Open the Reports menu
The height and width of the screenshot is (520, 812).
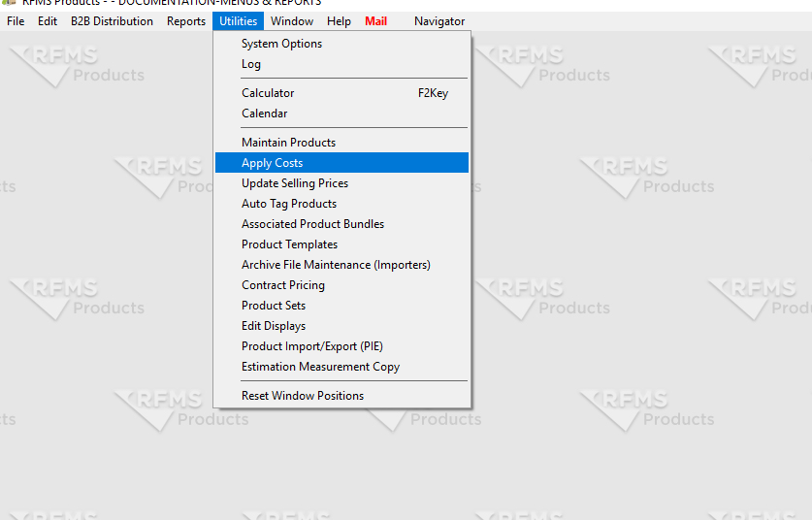(186, 21)
